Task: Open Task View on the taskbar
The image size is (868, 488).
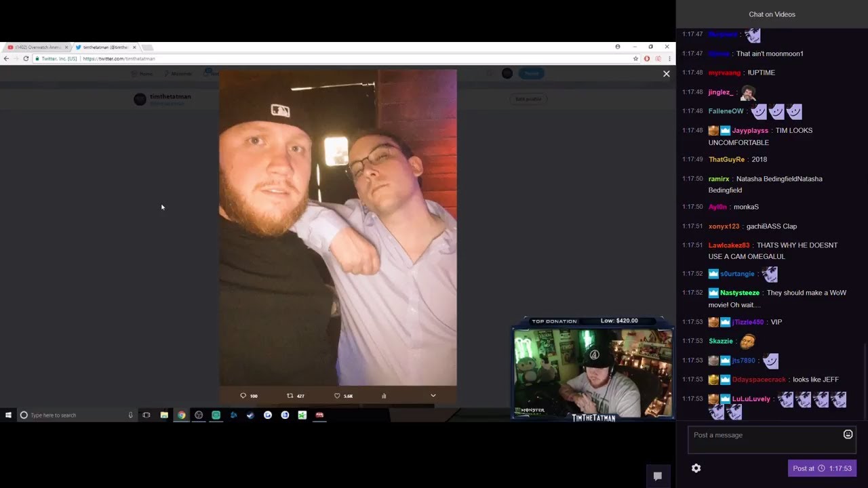Action: (x=146, y=415)
